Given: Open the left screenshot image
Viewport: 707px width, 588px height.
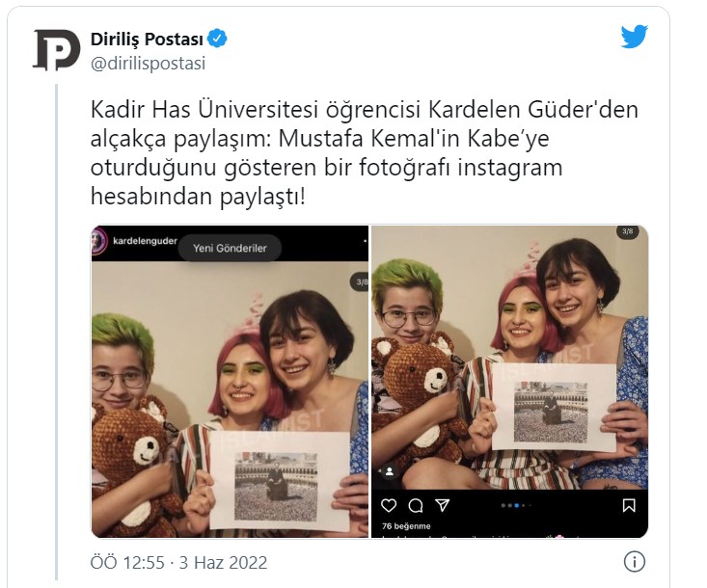Looking at the screenshot, I should tap(230, 381).
